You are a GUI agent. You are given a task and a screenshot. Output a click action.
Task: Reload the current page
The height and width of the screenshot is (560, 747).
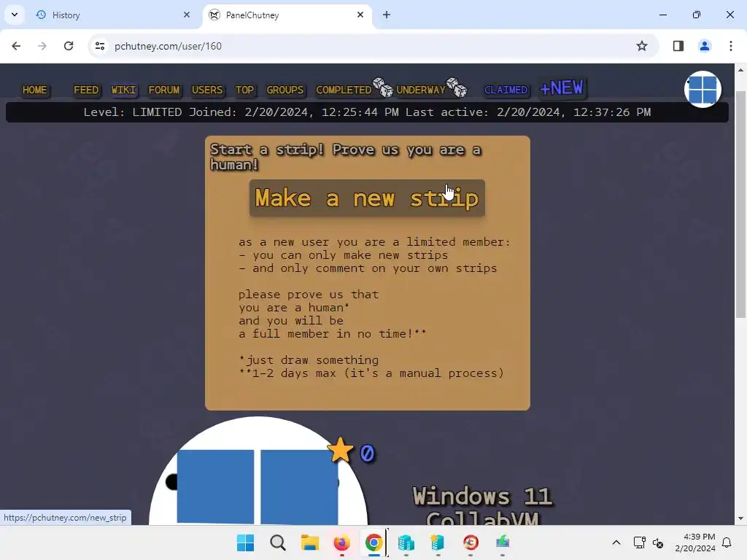pos(69,46)
